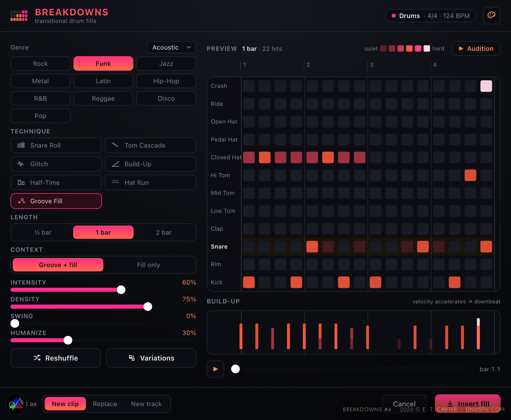Click the 'bar 1.1' position readout
511x420 pixels.
click(x=490, y=369)
